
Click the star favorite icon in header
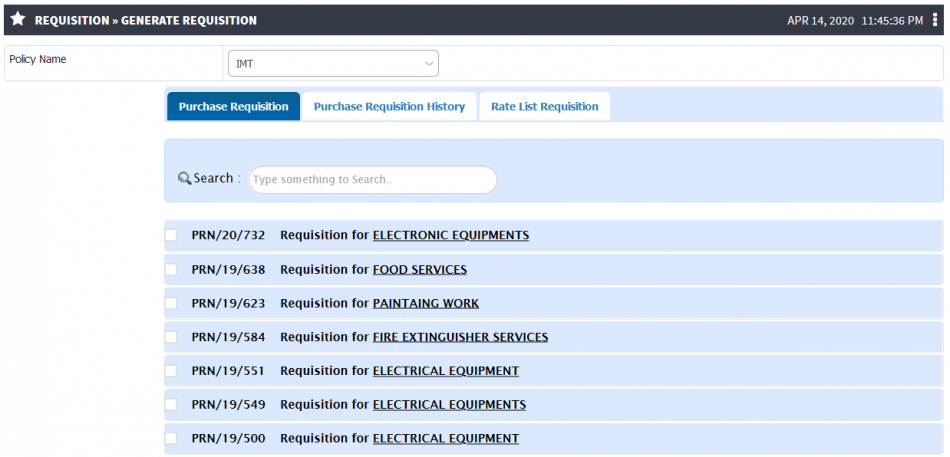point(18,19)
